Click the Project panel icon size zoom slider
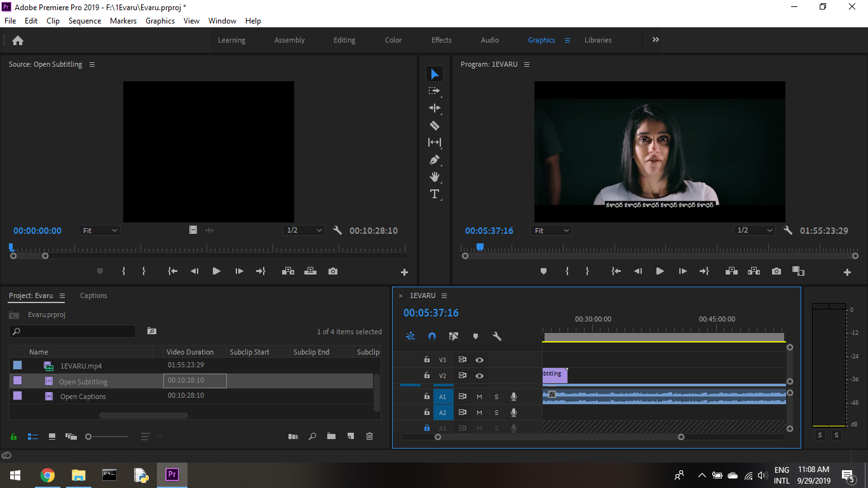 (89, 437)
